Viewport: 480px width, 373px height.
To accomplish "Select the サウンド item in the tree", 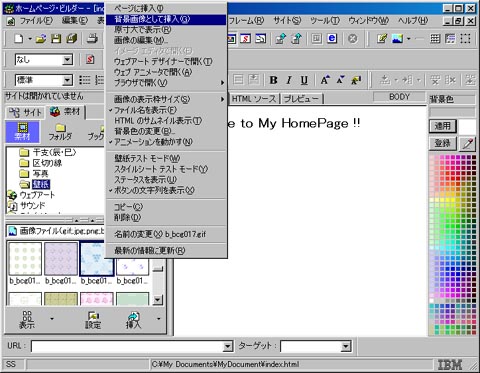I will point(32,206).
